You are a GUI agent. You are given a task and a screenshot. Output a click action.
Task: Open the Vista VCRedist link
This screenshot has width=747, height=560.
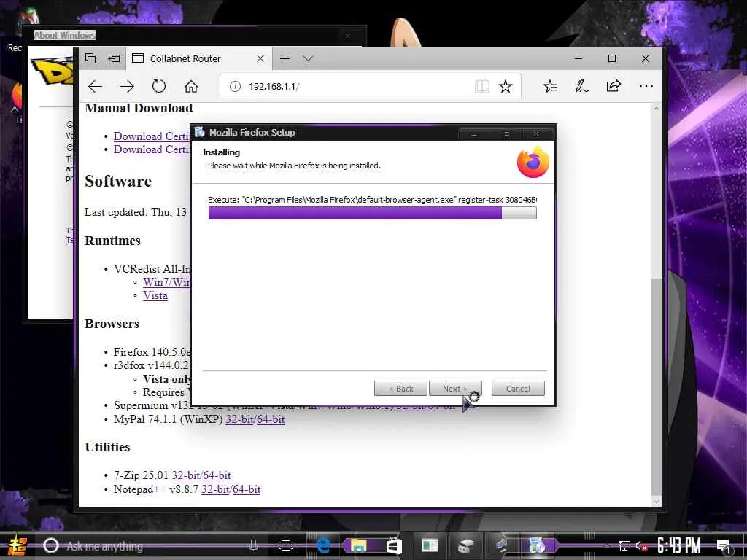[x=155, y=295]
